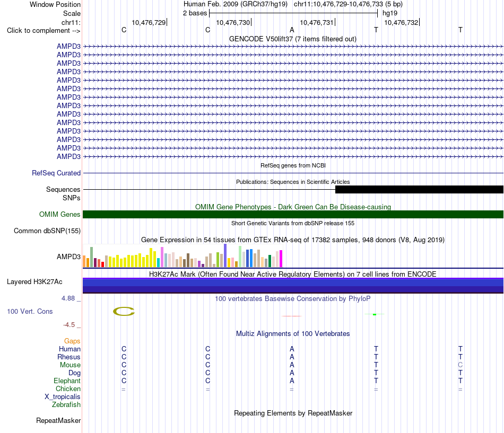Screen dimensions: 504x433
Task: Click the RepeatMasker track label
Action: (x=58, y=420)
